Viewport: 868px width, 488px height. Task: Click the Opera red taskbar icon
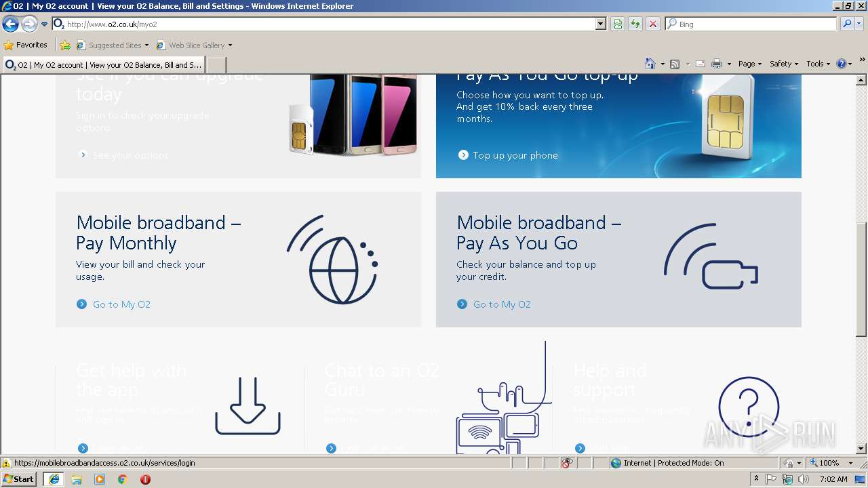[145, 479]
